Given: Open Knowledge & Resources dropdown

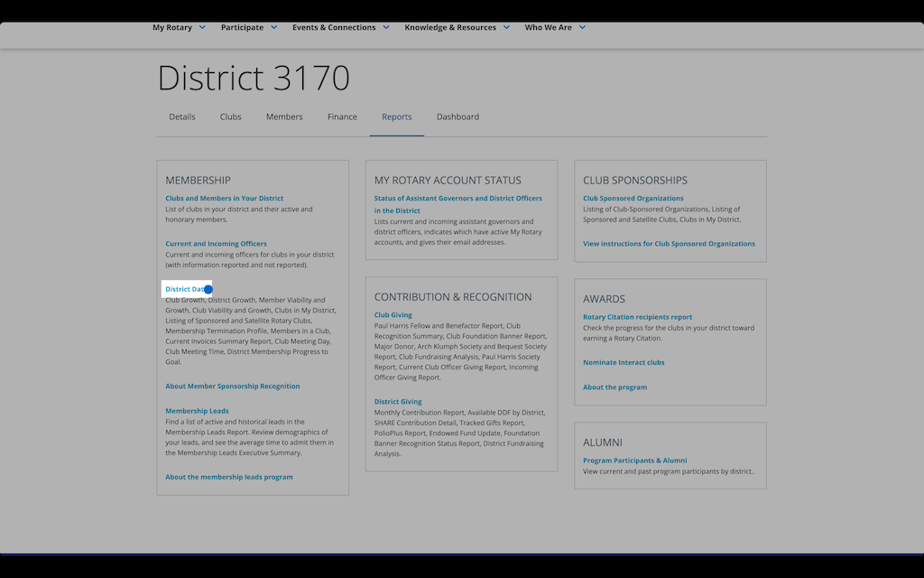Looking at the screenshot, I should click(457, 27).
